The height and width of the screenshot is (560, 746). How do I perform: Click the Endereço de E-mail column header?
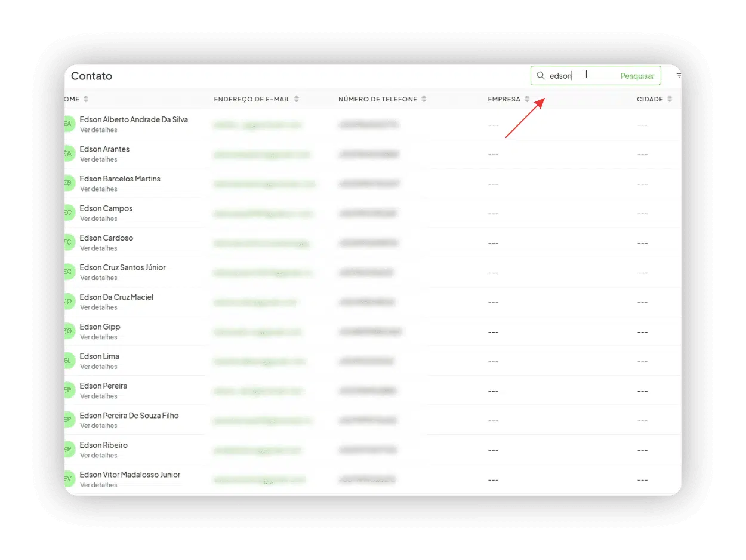[x=252, y=99]
